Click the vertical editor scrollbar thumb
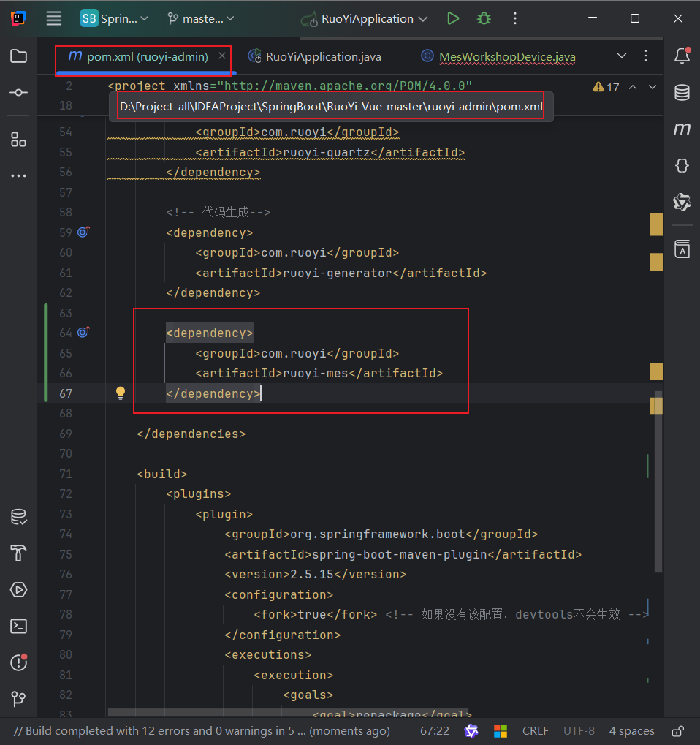The width and height of the screenshot is (700, 745). [x=658, y=481]
